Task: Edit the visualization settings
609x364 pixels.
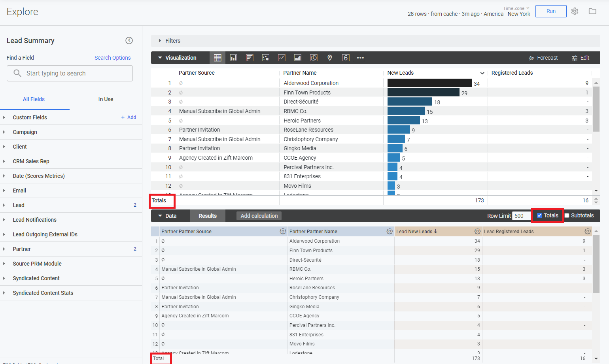Action: [x=580, y=58]
